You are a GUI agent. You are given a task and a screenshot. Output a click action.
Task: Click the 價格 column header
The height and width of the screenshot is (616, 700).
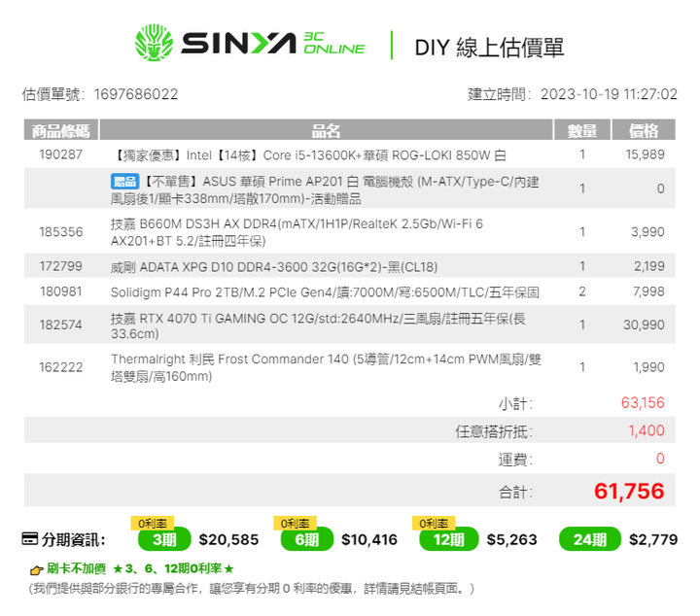click(644, 131)
